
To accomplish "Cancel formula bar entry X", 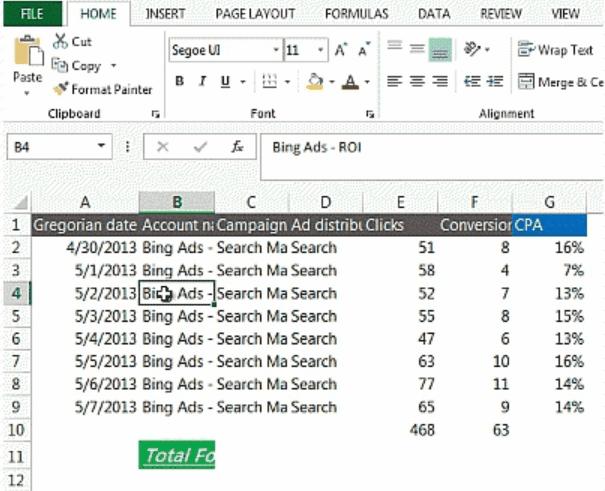I will point(163,147).
